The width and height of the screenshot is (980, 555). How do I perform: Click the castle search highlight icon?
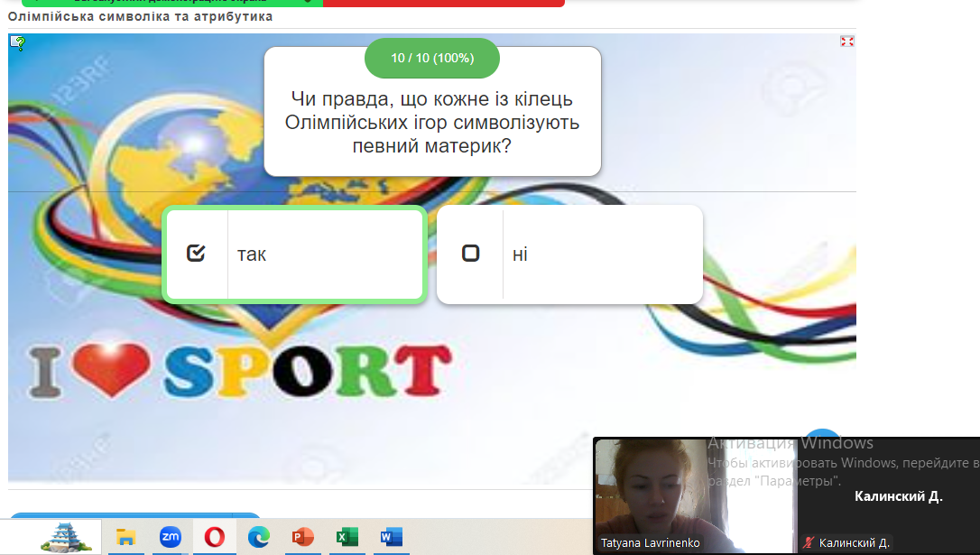coord(66,537)
